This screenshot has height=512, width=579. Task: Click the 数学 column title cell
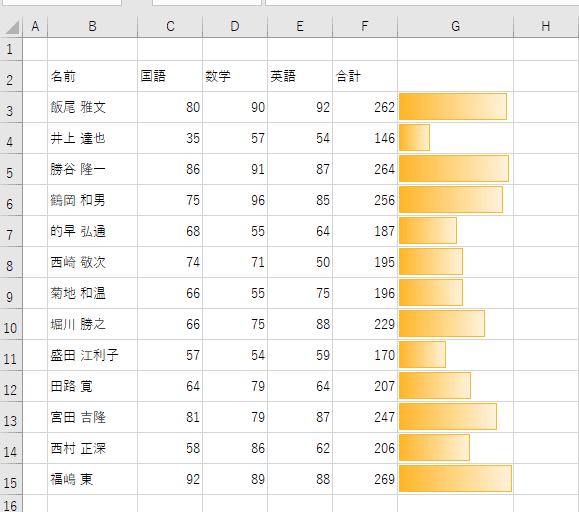tap(235, 76)
